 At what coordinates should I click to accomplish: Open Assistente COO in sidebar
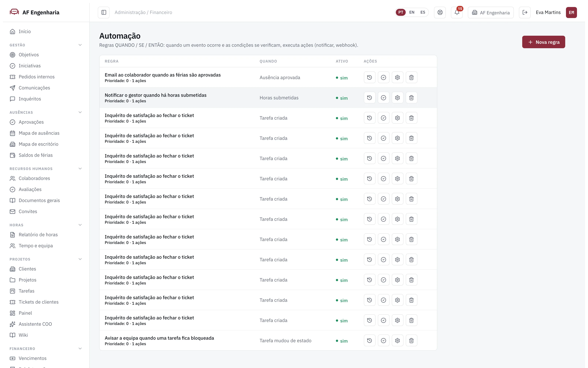(46, 324)
